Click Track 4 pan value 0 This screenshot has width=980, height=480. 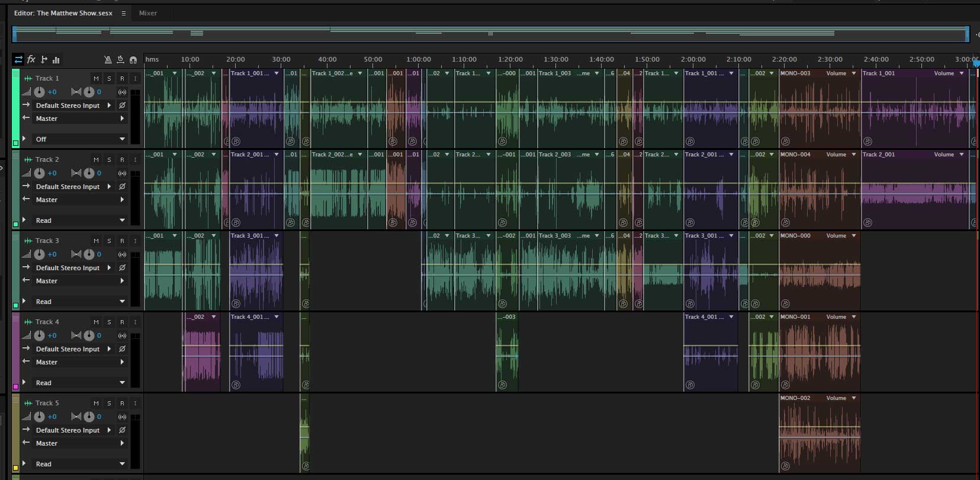pyautogui.click(x=99, y=335)
